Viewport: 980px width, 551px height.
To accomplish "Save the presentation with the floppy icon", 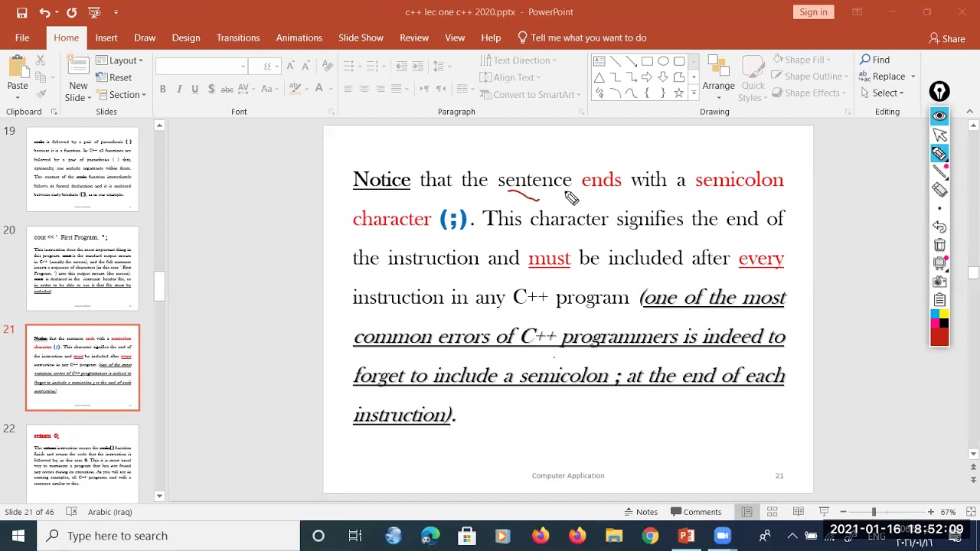I will (21, 12).
